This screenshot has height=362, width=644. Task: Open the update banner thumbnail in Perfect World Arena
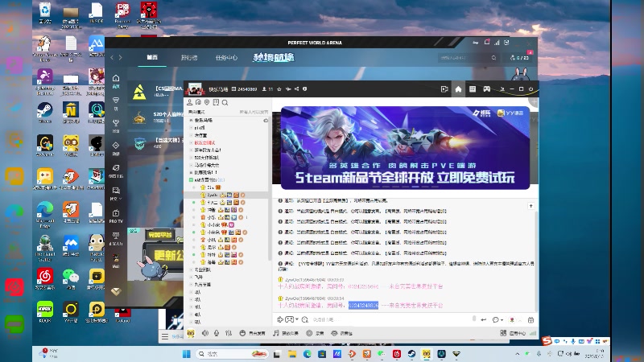tap(155, 253)
